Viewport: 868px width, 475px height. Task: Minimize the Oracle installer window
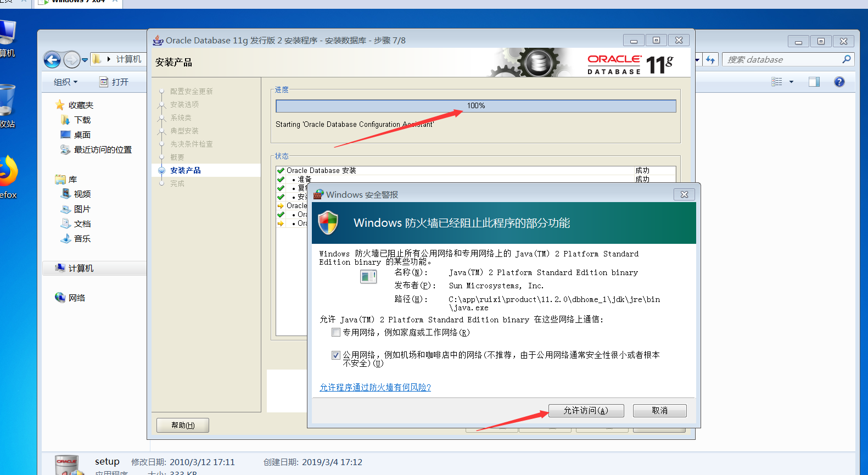click(634, 41)
